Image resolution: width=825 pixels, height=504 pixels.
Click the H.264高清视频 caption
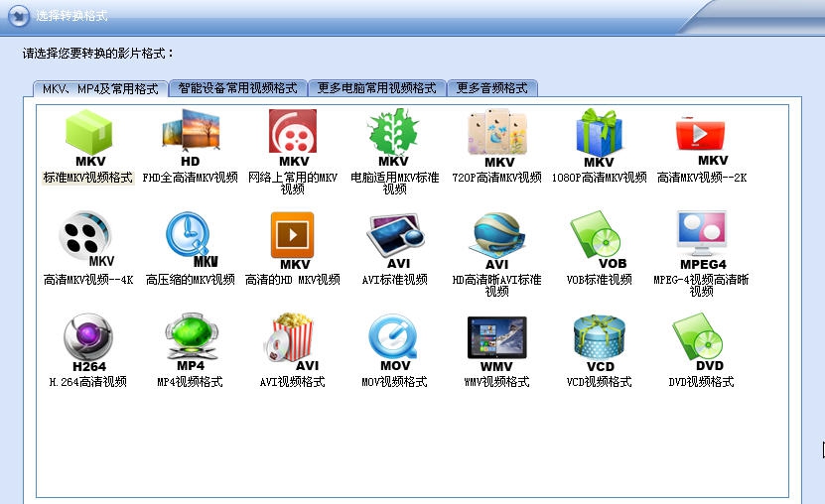pyautogui.click(x=88, y=382)
